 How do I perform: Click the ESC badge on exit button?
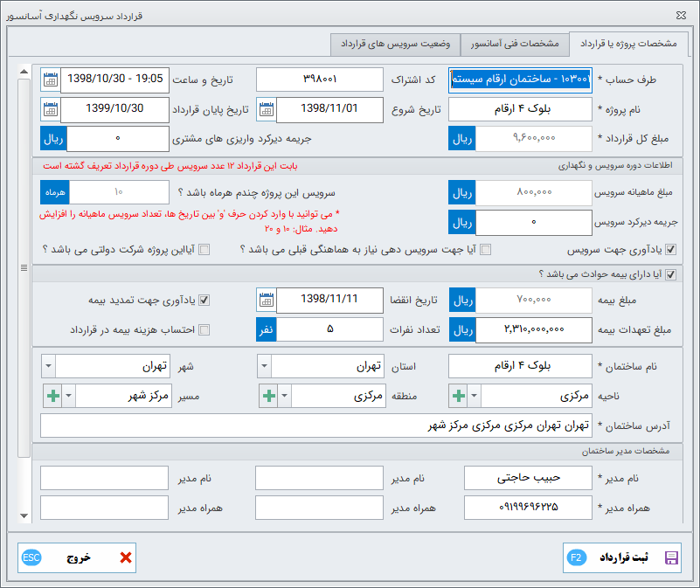click(x=31, y=557)
